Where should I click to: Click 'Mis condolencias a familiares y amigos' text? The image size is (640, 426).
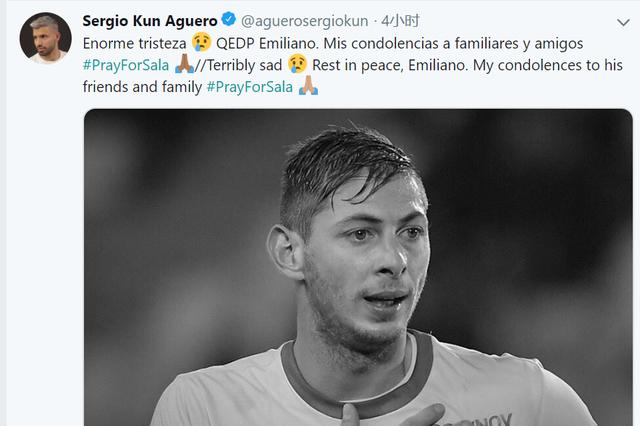tap(453, 44)
